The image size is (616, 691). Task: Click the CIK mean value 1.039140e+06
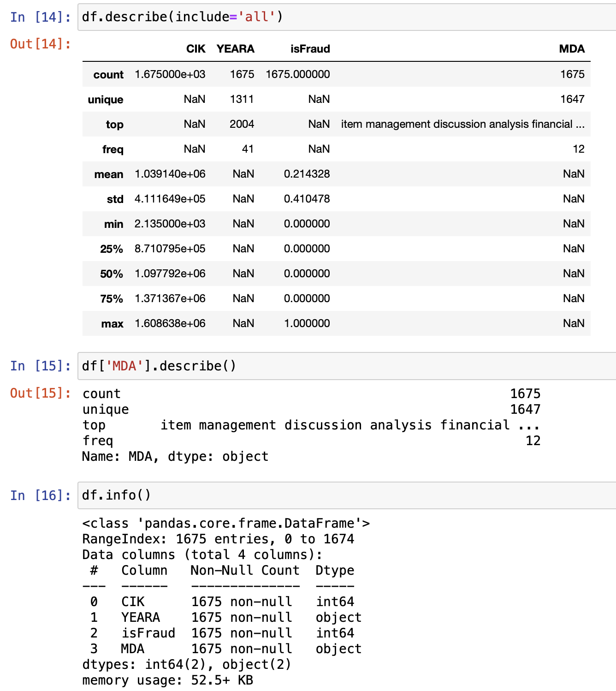[x=170, y=174]
